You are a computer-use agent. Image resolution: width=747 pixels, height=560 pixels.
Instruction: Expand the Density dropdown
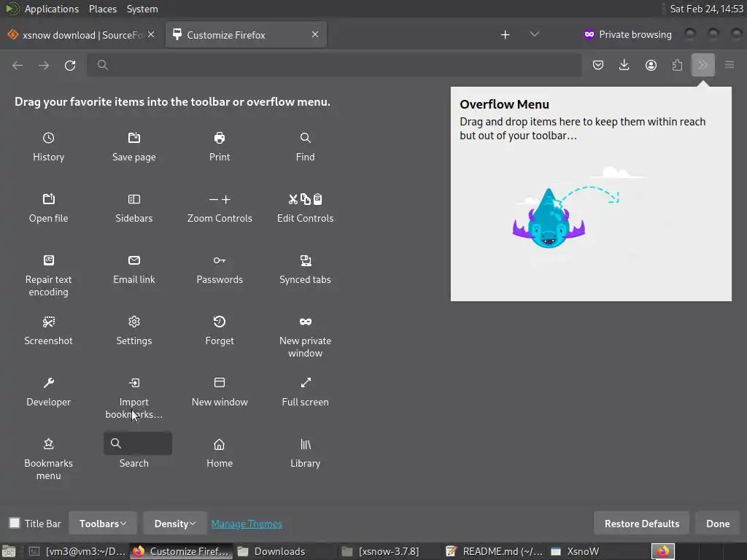coord(175,524)
